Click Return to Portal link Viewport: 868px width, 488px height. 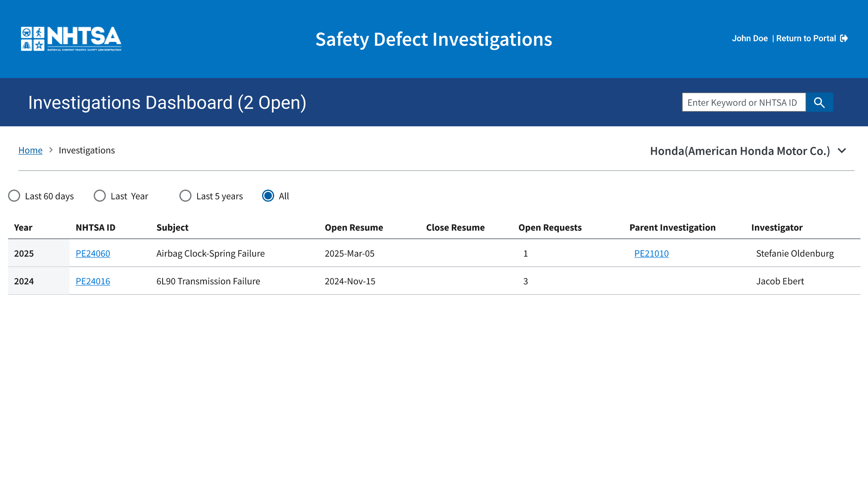[x=806, y=38]
